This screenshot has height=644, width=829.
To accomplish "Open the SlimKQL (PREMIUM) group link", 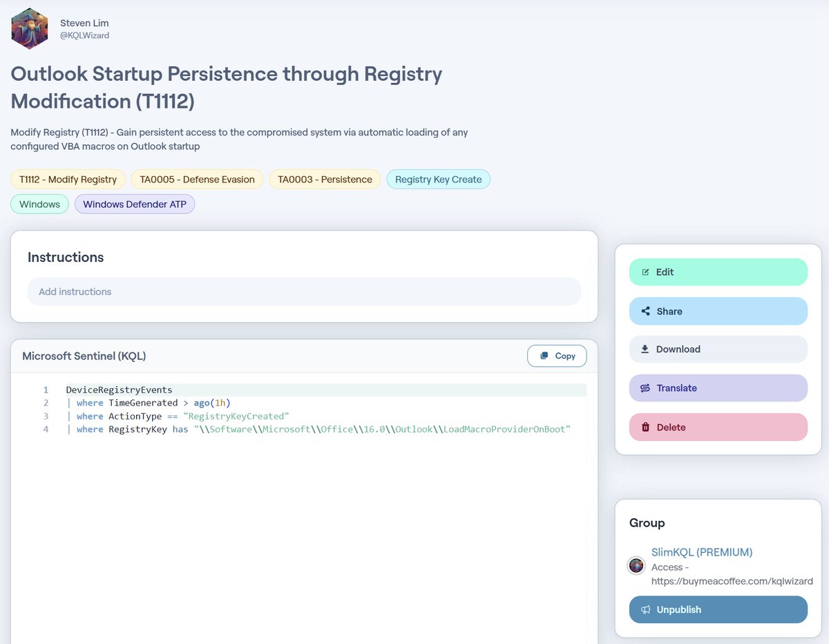I will [702, 552].
